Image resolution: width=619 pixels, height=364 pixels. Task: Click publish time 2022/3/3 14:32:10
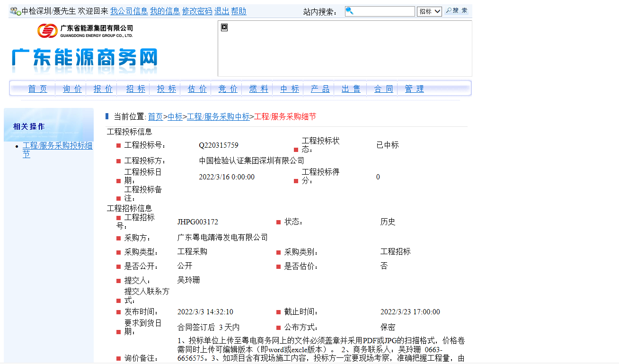click(205, 312)
